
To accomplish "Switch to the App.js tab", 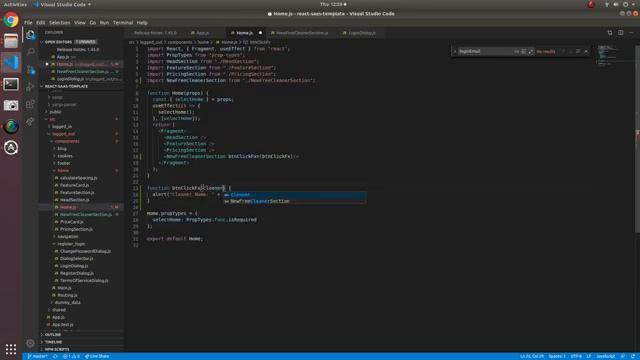I will tap(203, 33).
